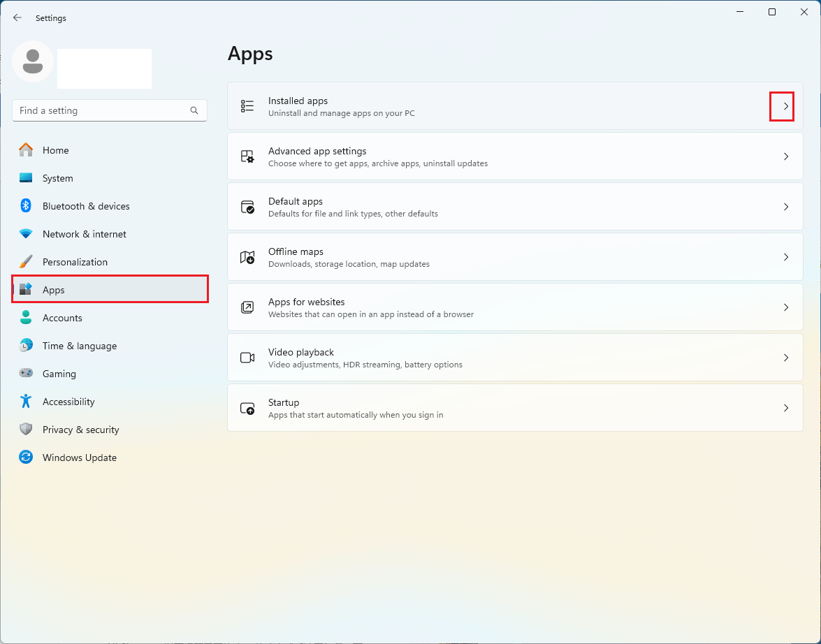Click the Video playback camera icon
The width and height of the screenshot is (821, 644).
pos(247,358)
